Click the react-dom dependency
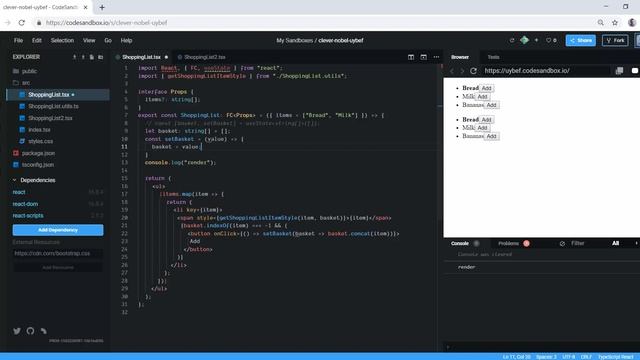The image size is (640, 360). [x=25, y=204]
